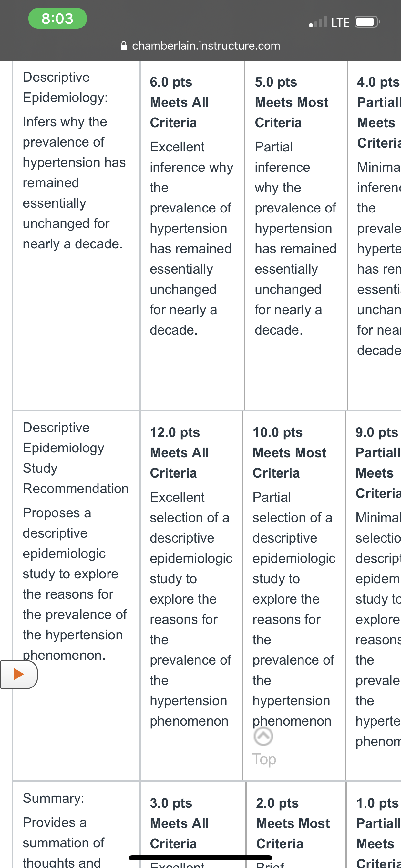Tap the padlock icon in address bar
The height and width of the screenshot is (868, 401).
click(x=124, y=46)
